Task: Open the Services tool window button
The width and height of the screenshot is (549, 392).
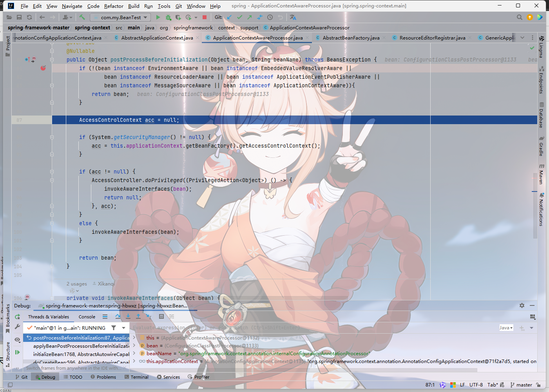Action: 168,377
